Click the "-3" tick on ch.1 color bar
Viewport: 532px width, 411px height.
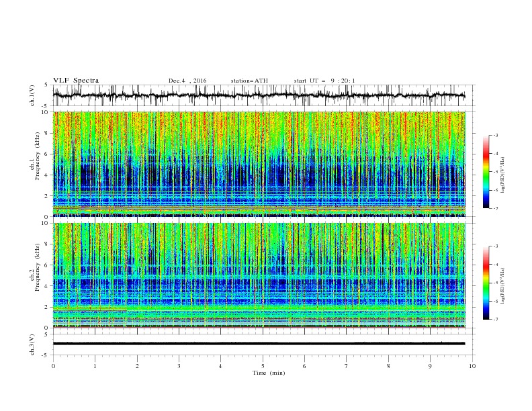(x=496, y=135)
